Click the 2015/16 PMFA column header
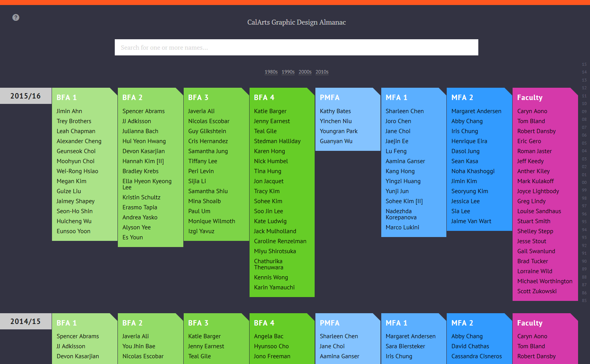 click(330, 97)
